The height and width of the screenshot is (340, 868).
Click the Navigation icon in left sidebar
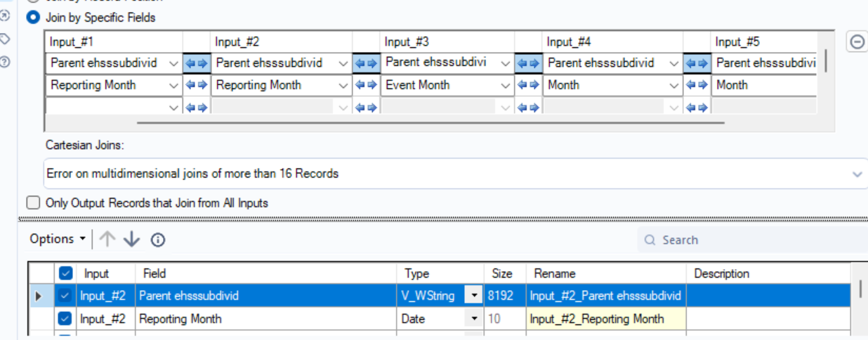coord(5,15)
